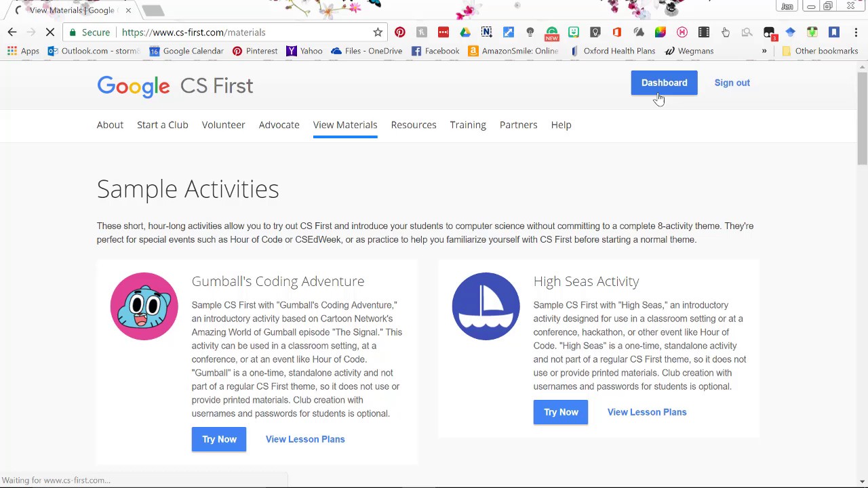Viewport: 868px width, 488px height.
Task: Try Now for High Seas Activity
Action: (561, 412)
